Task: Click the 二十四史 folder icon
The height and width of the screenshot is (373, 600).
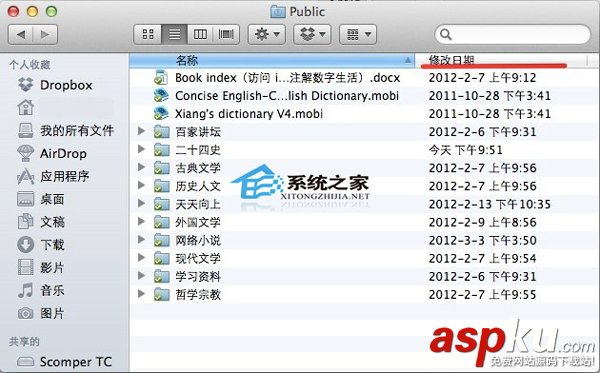Action: [x=161, y=150]
